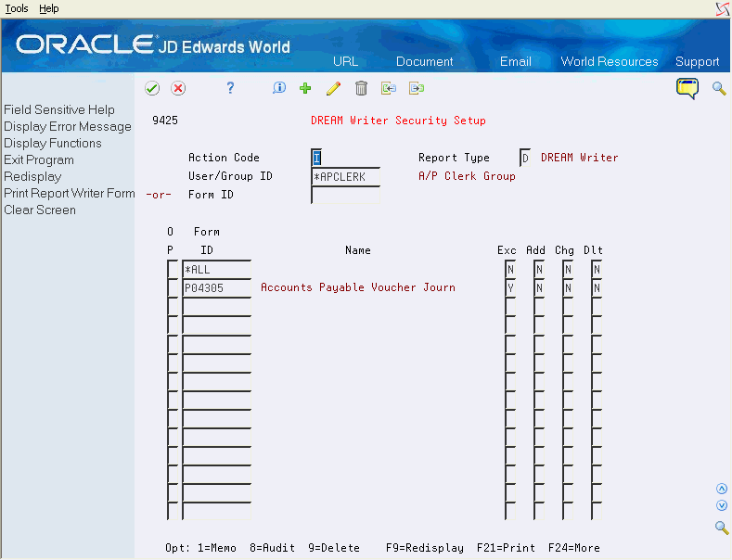This screenshot has height=560, width=732.
Task: Click the 9=Delete option text
Action: 334,548
